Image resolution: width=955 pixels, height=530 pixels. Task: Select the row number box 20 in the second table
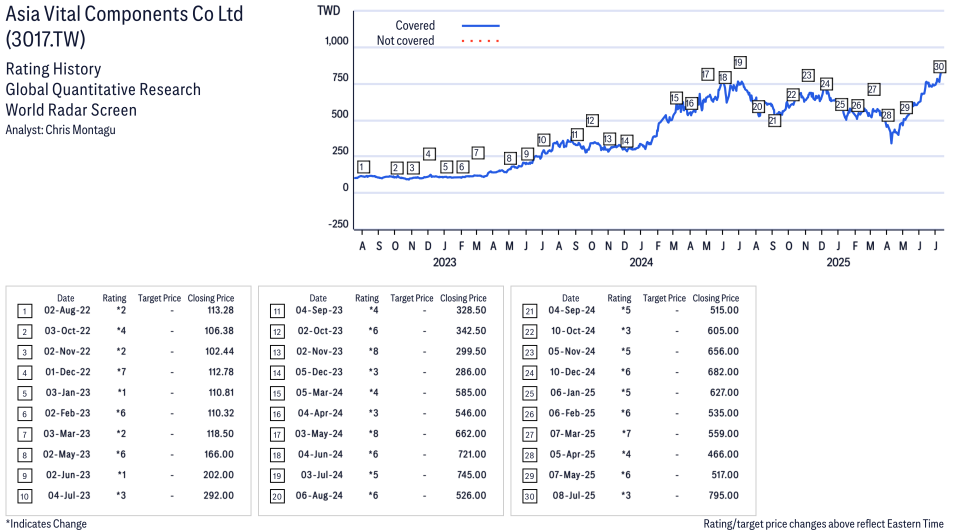(277, 496)
